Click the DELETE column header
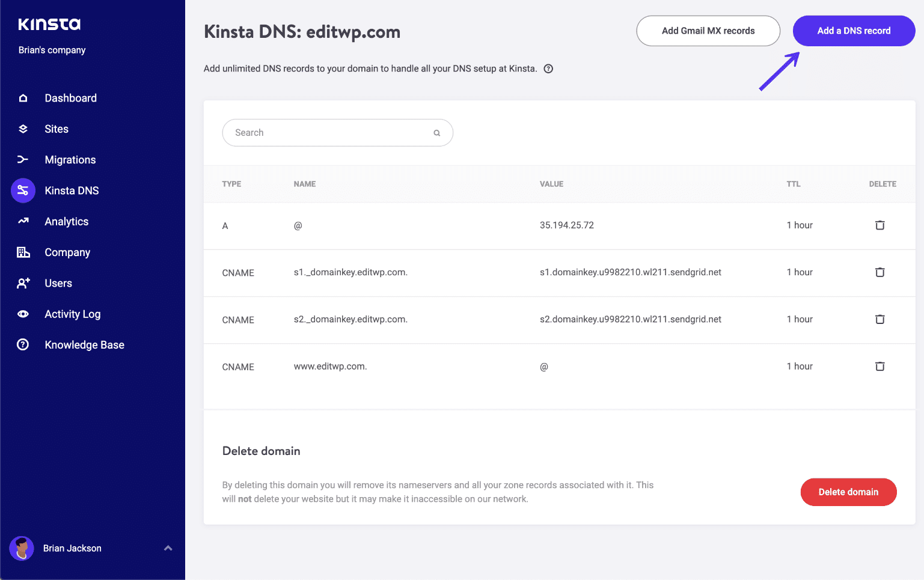924x580 pixels. click(883, 184)
